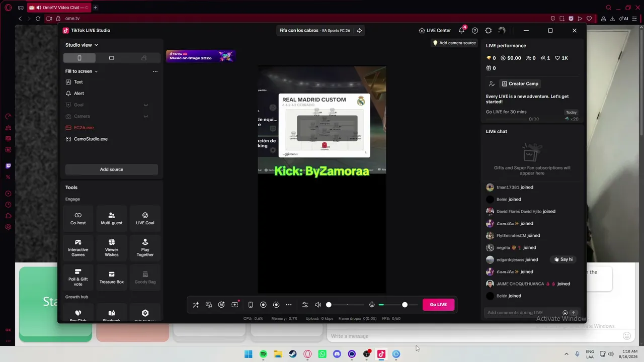Click tman17381 joined chat entry

[x=515, y=188]
